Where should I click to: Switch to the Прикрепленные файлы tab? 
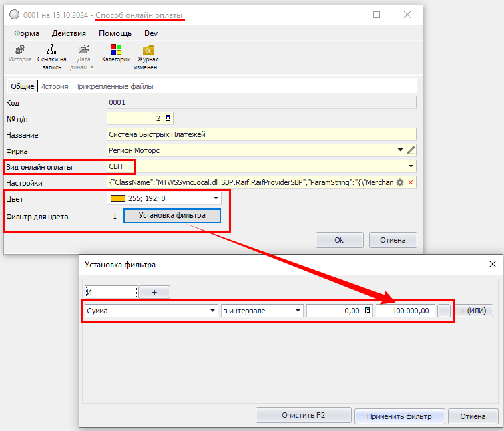click(114, 86)
